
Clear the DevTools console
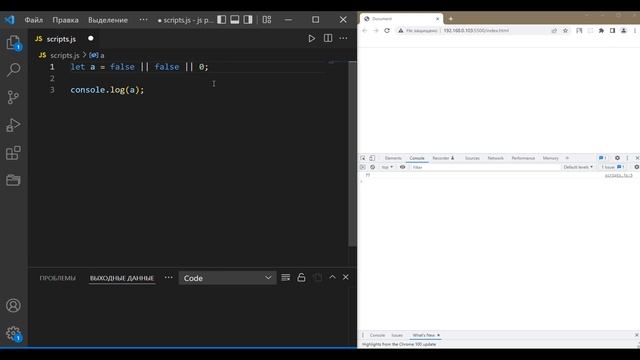pyautogui.click(x=372, y=167)
